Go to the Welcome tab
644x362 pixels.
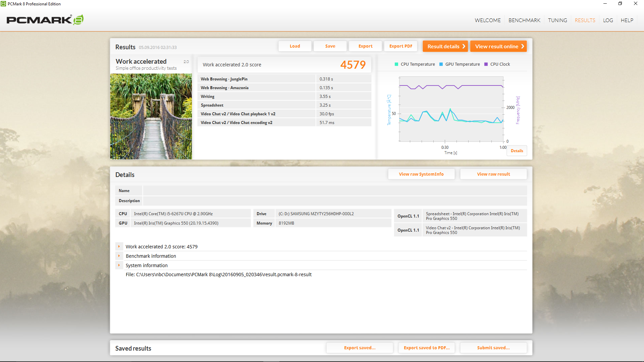[487, 20]
